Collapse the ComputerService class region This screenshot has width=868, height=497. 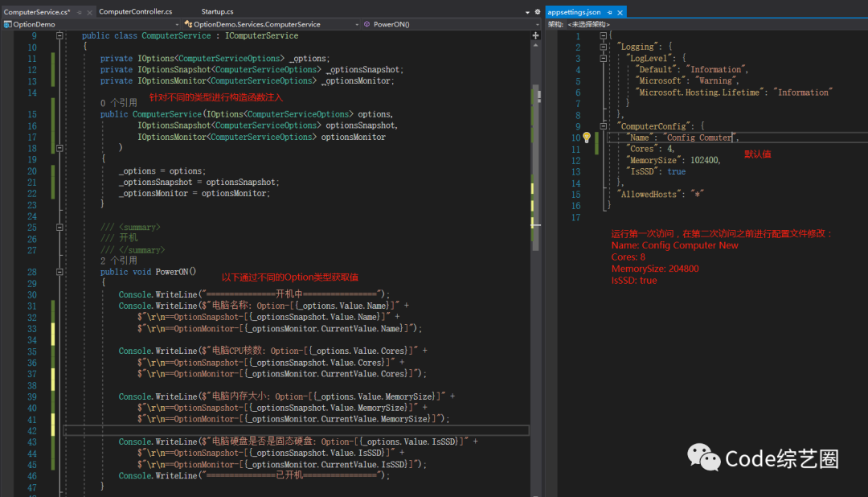59,35
